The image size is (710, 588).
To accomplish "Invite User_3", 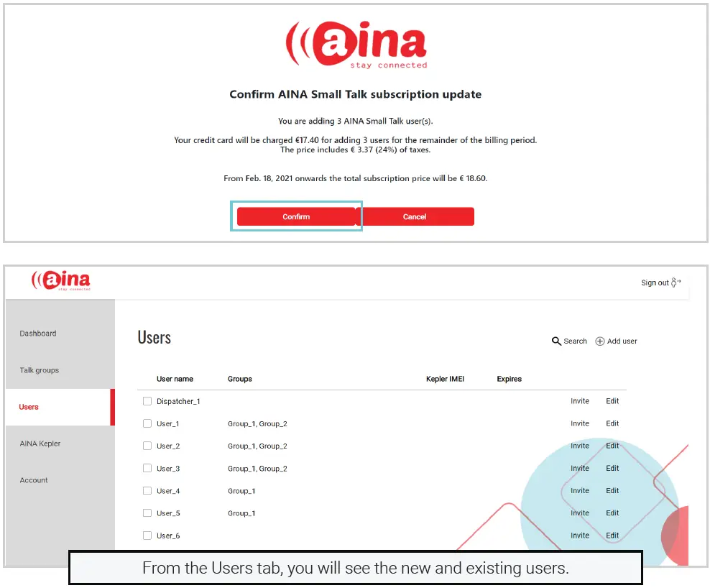I will pos(580,468).
